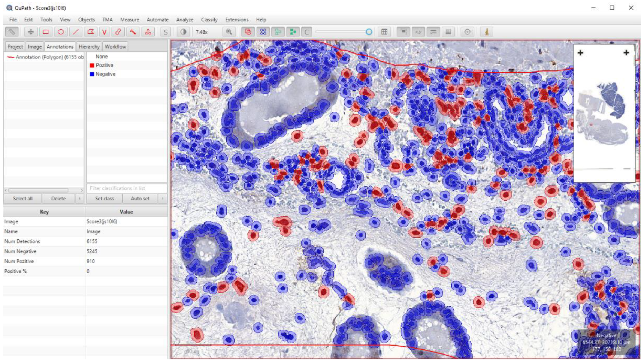Open more options beside Delete button
Screen dimensions: 644x362
[x=79, y=199]
